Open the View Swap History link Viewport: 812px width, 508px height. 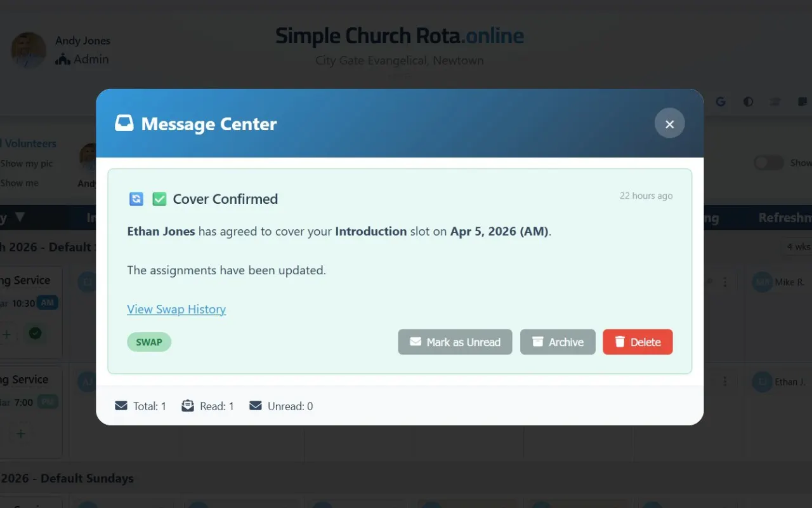(x=176, y=309)
